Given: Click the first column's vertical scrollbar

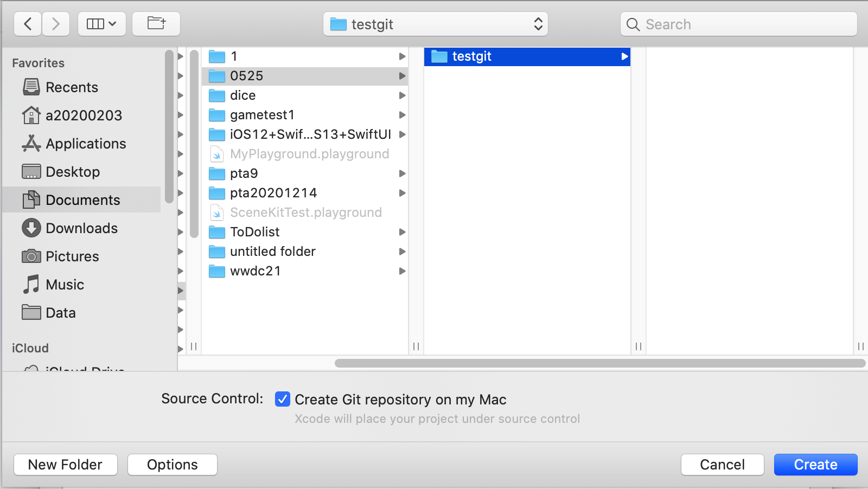Looking at the screenshot, I should click(x=194, y=144).
